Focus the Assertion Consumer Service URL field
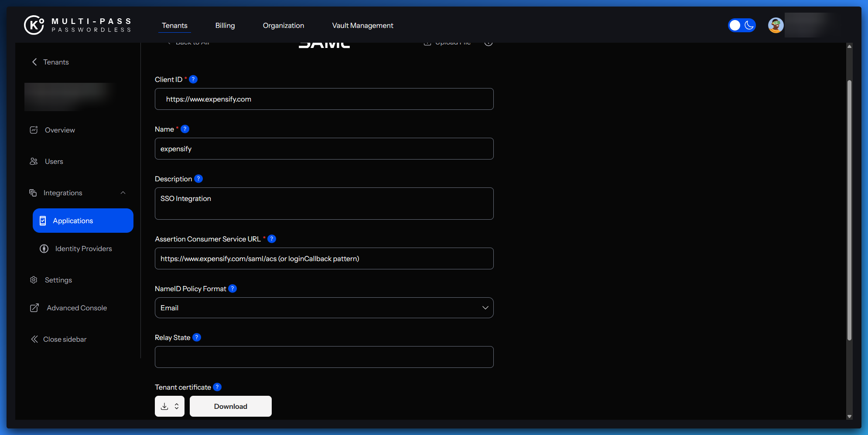This screenshot has width=868, height=435. (x=324, y=258)
